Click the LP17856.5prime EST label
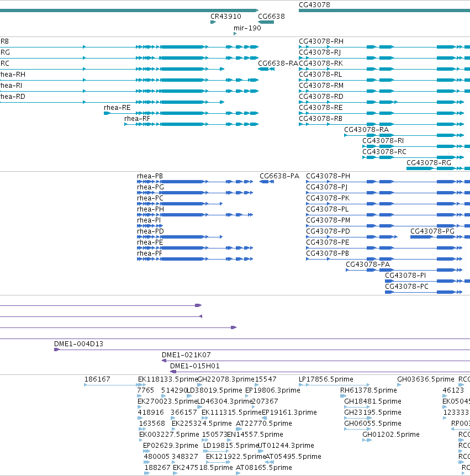The image size is (470, 476). click(326, 379)
